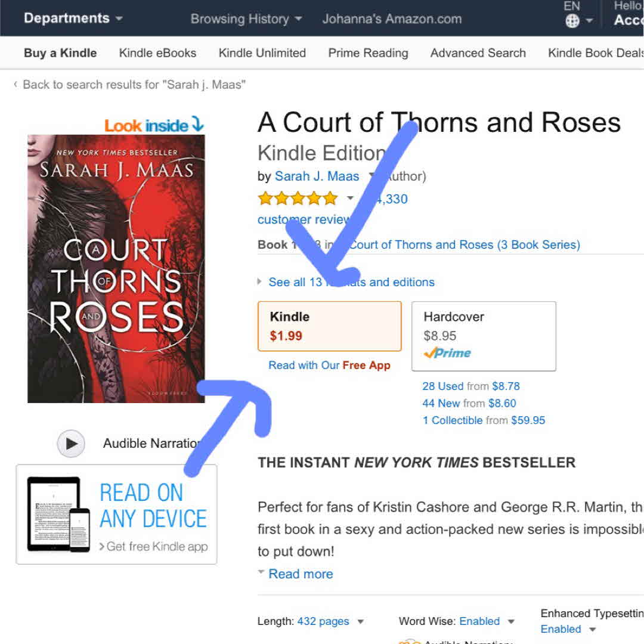This screenshot has height=644, width=644.
Task: Go back to search results
Action: [x=134, y=85]
